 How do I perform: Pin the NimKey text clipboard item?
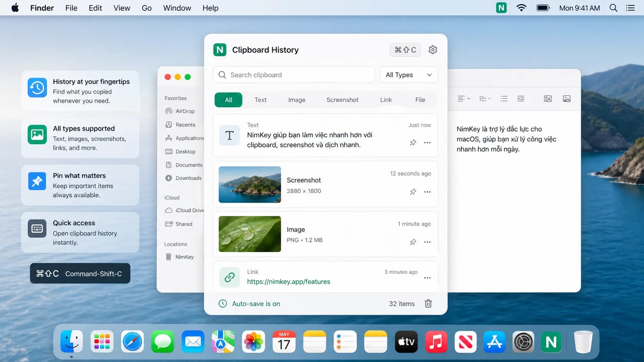click(413, 143)
